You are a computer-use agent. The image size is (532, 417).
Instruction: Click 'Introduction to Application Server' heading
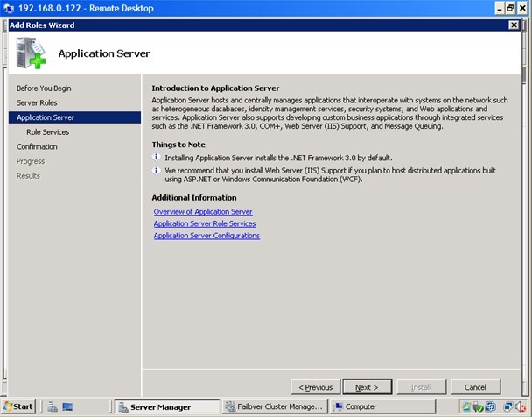pyautogui.click(x=215, y=88)
